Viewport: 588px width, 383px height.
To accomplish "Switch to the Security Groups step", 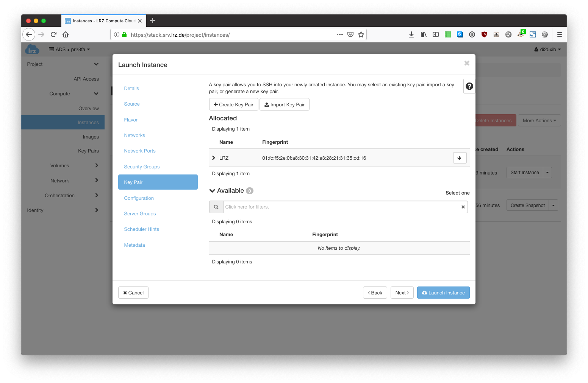I will (x=142, y=167).
